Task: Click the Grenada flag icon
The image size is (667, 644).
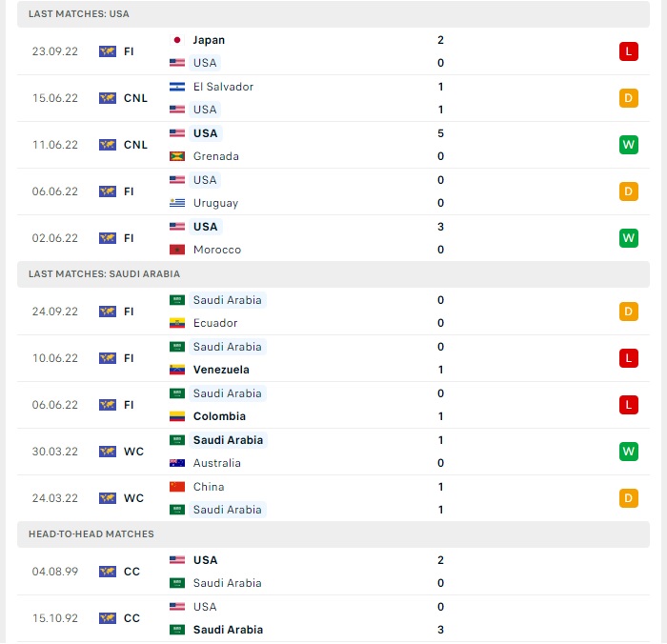Action: click(177, 156)
